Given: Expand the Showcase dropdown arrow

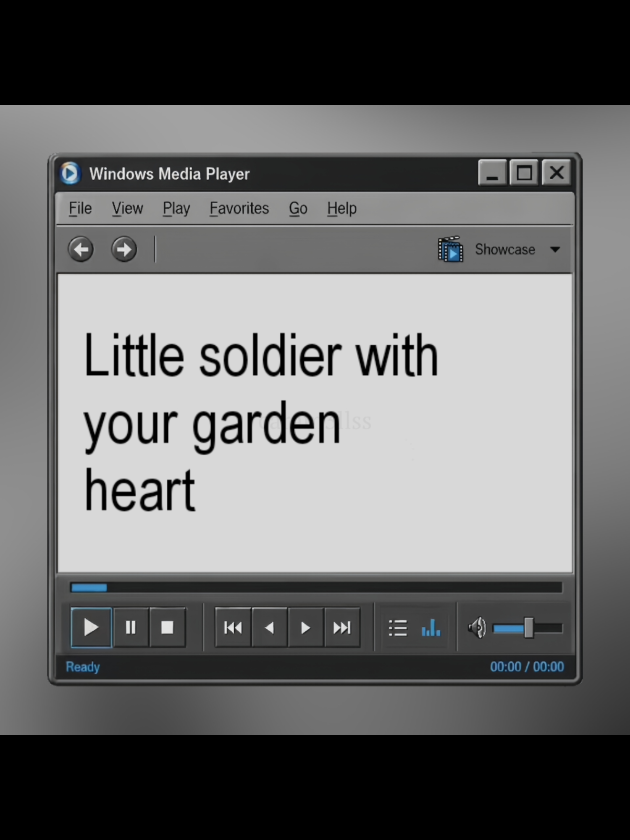Looking at the screenshot, I should [555, 250].
